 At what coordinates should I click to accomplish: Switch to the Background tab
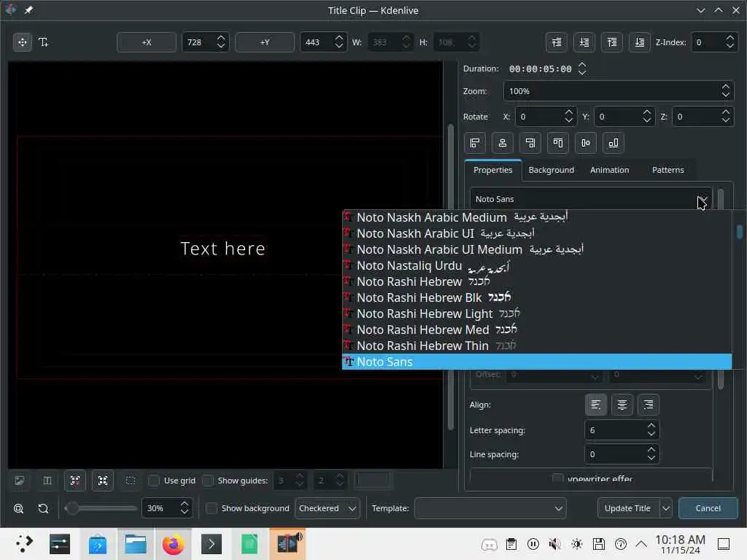point(551,170)
